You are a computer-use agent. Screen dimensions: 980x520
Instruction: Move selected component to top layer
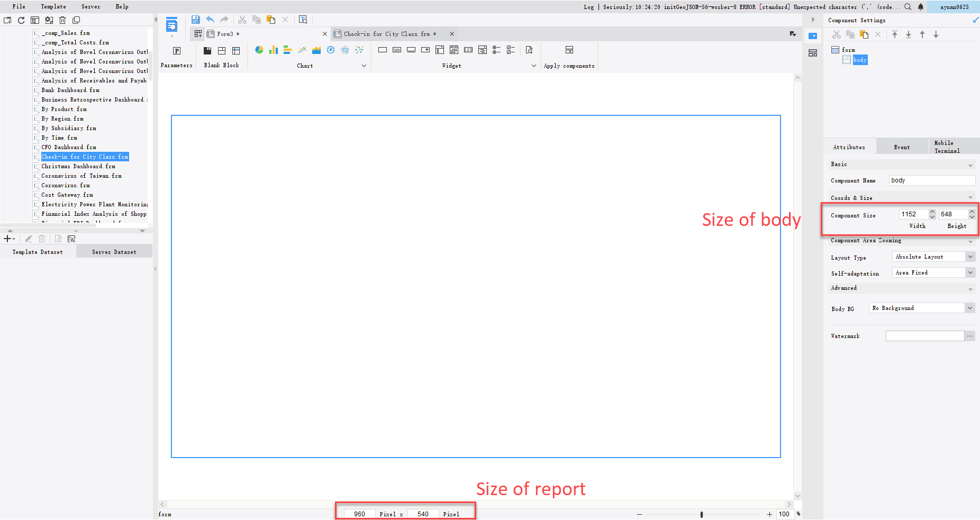pyautogui.click(x=895, y=34)
